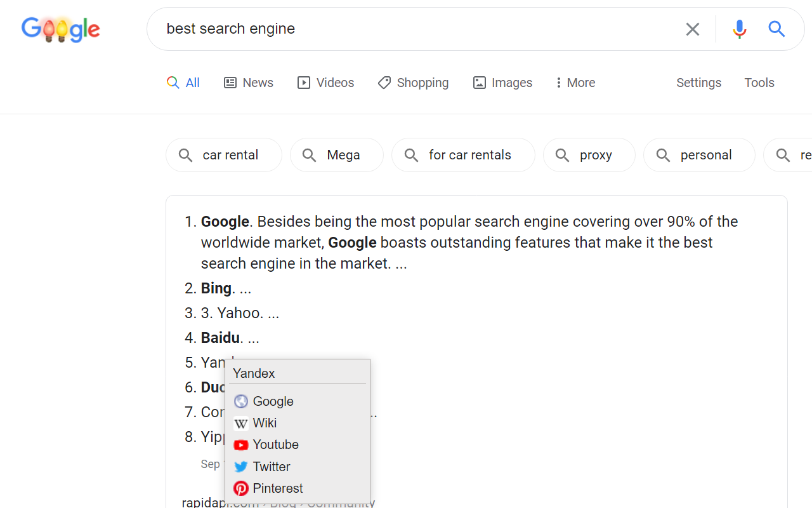Image resolution: width=812 pixels, height=508 pixels.
Task: Choose Wiki in the popup menu
Action: [297, 423]
